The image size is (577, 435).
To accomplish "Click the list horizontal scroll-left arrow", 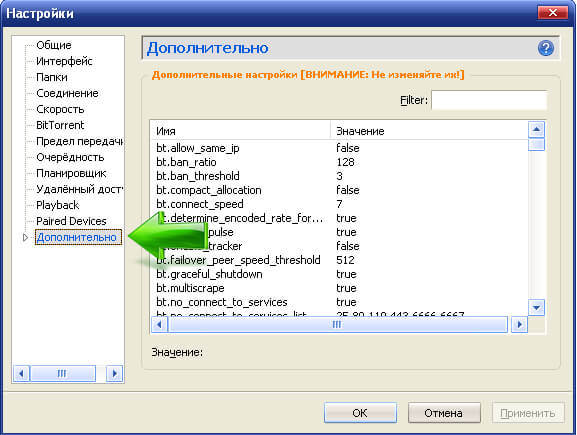I will (159, 325).
